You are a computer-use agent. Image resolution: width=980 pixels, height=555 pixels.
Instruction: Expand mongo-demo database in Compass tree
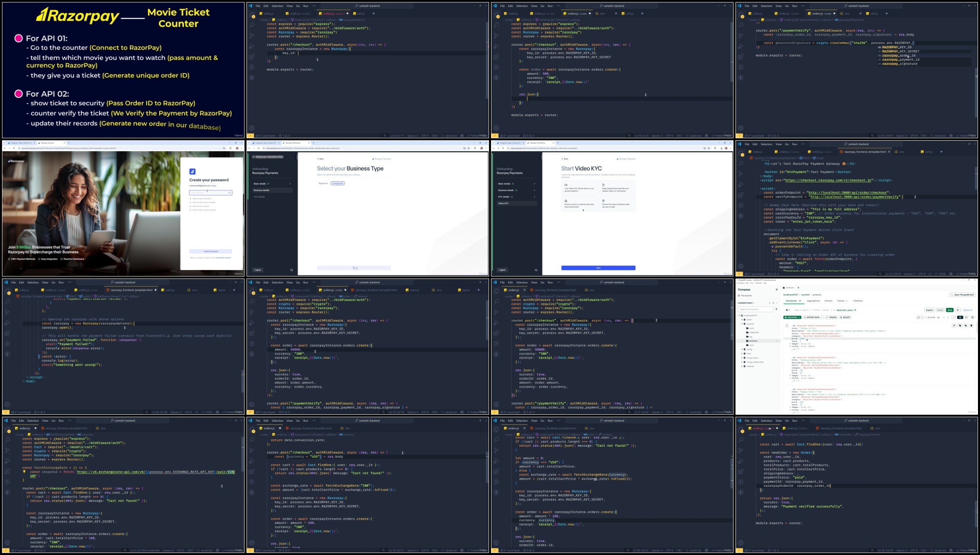[742, 358]
